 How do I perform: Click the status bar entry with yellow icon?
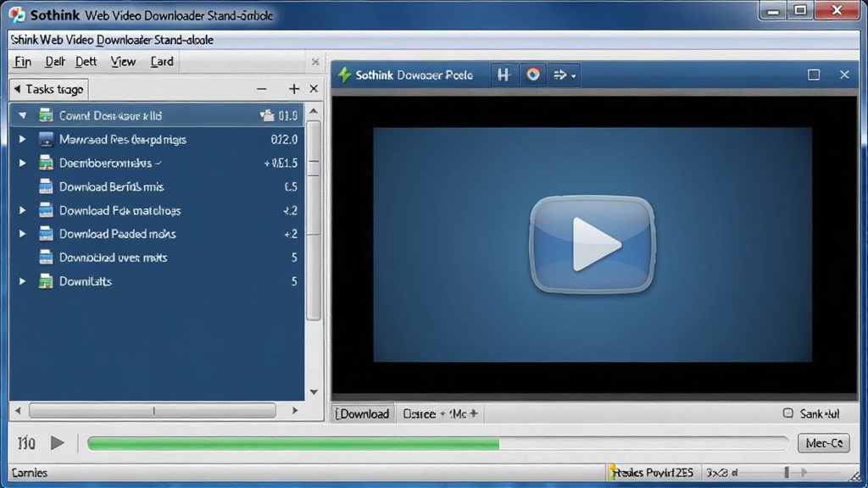coord(652,473)
